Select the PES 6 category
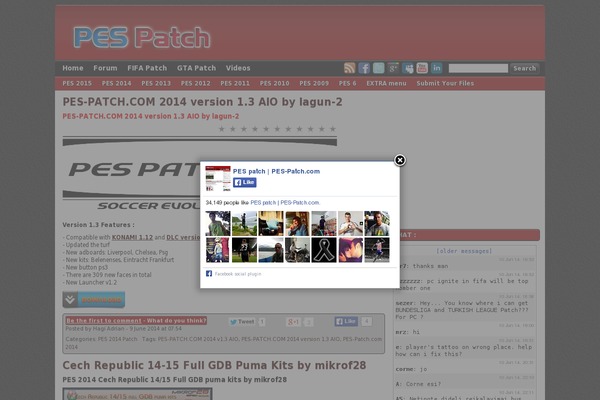The width and height of the screenshot is (600, 400). point(347,83)
